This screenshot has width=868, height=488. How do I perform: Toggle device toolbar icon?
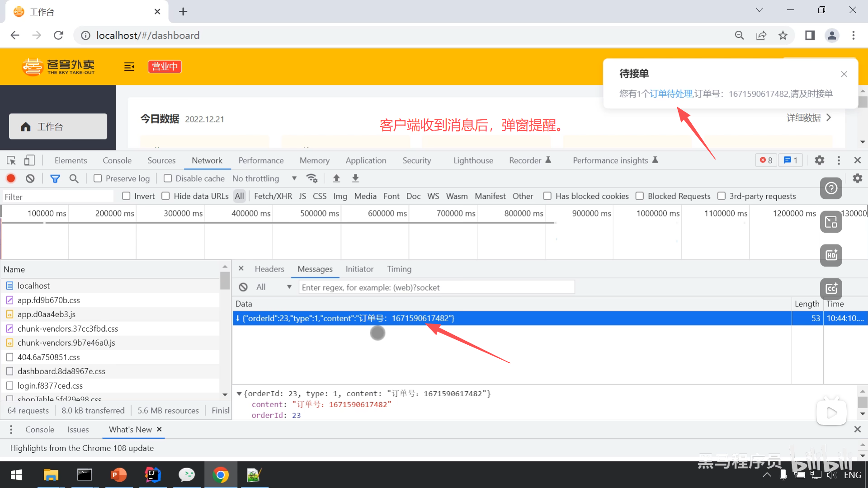pyautogui.click(x=29, y=160)
